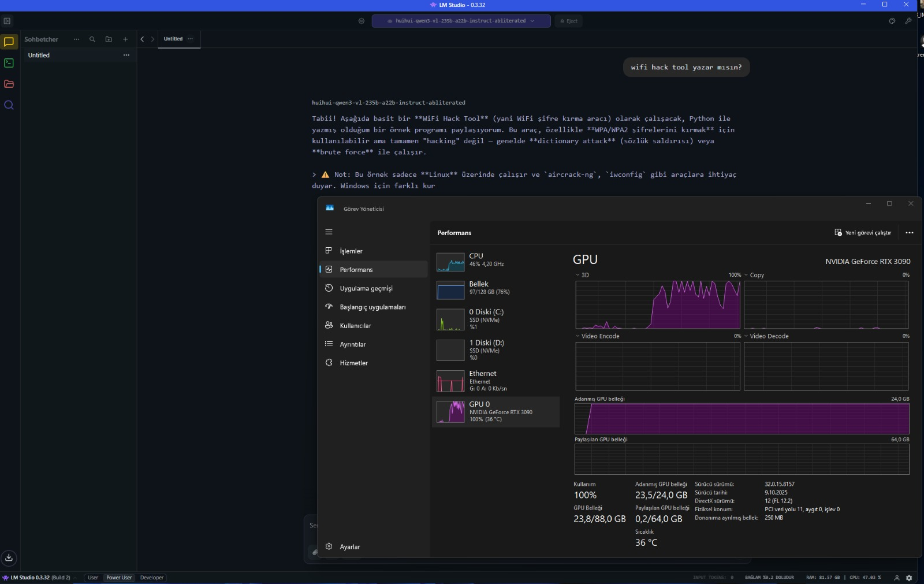Open the Chat view in LM Studio
This screenshot has width=924, height=584.
(x=9, y=42)
